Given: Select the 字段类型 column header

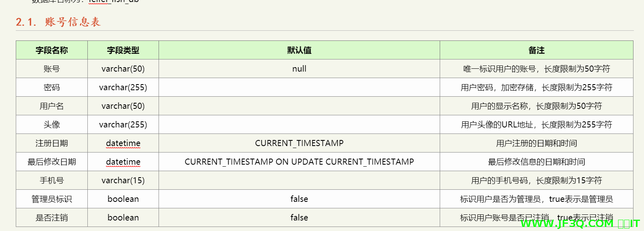Looking at the screenshot, I should click(123, 50).
